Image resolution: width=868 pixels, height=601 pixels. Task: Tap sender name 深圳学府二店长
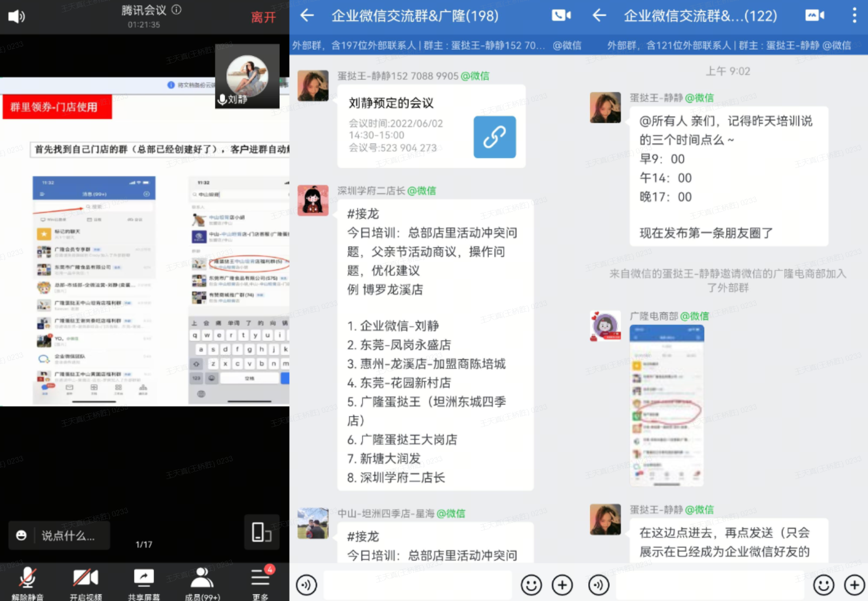371,191
